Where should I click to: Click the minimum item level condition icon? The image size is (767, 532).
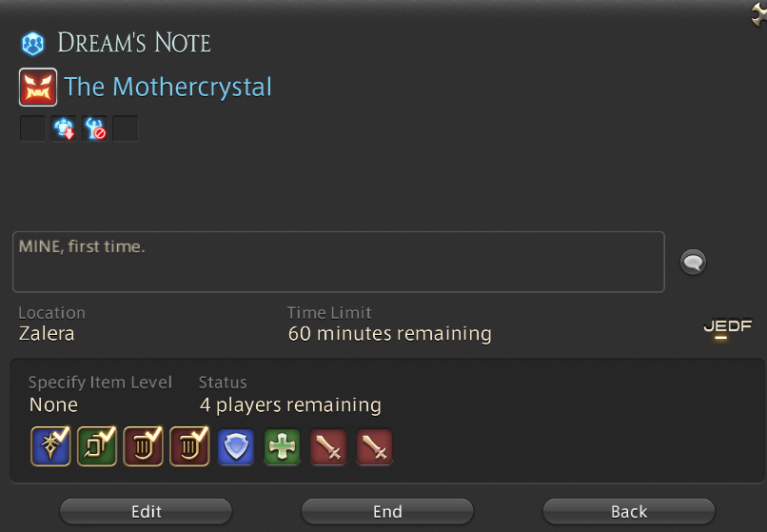pos(64,128)
